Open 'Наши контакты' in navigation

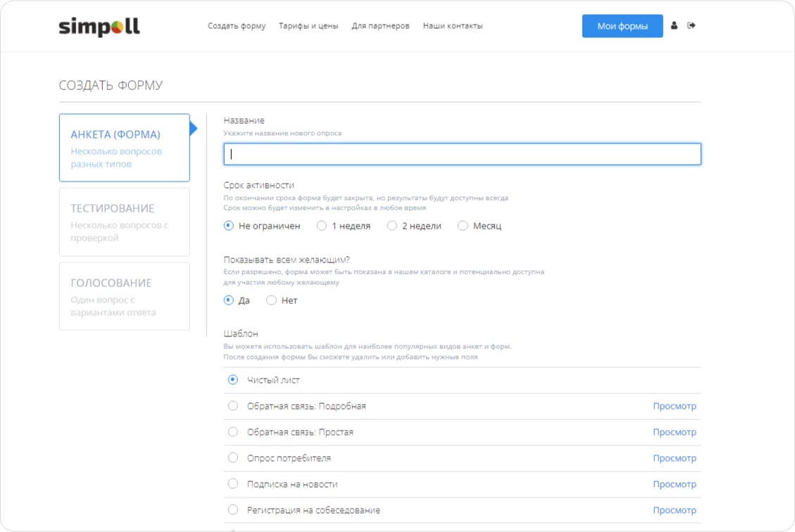tap(453, 26)
